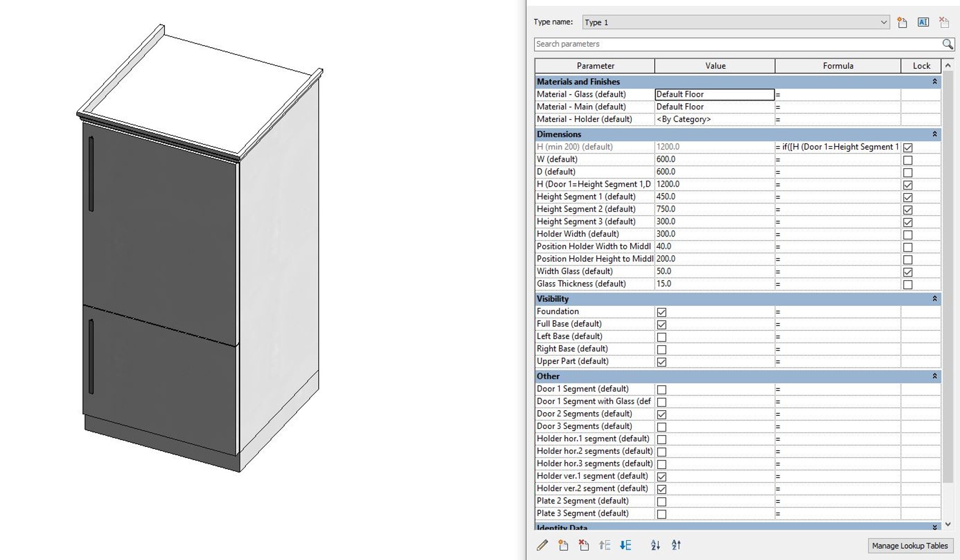Click the Delete Type icon
The image size is (960, 560).
(x=944, y=22)
